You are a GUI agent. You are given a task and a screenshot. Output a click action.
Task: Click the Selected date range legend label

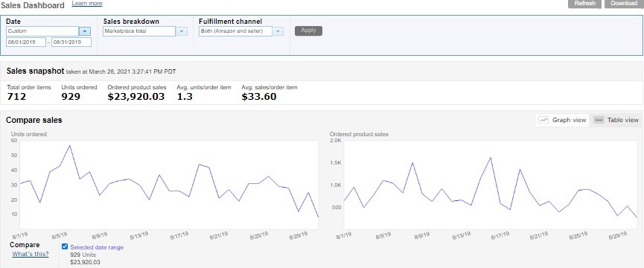(x=97, y=247)
